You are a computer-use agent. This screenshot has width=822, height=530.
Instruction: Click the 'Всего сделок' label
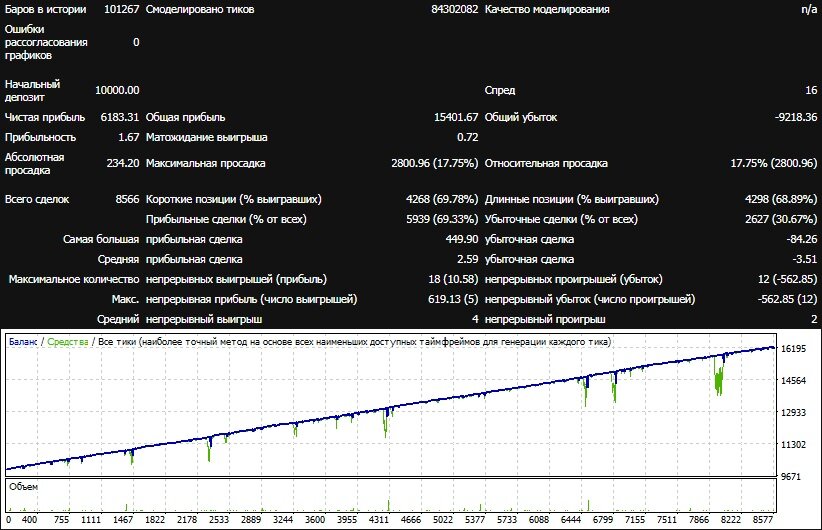(x=37, y=199)
